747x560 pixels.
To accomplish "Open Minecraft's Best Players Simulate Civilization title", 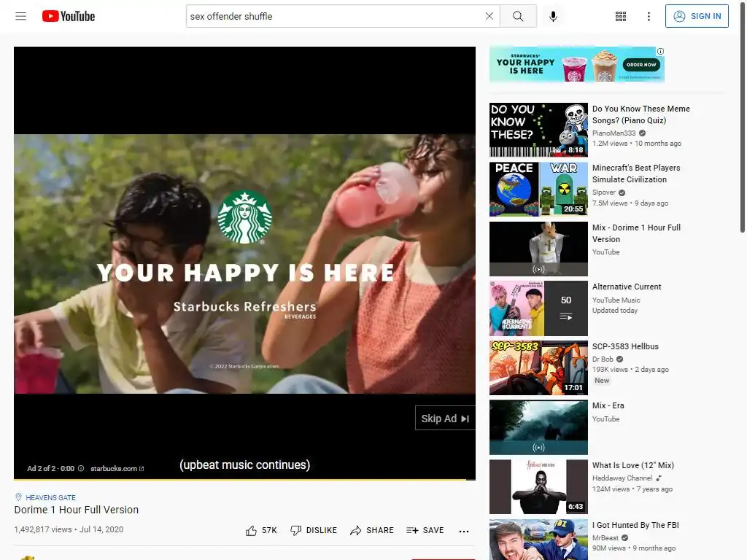I will (636, 174).
